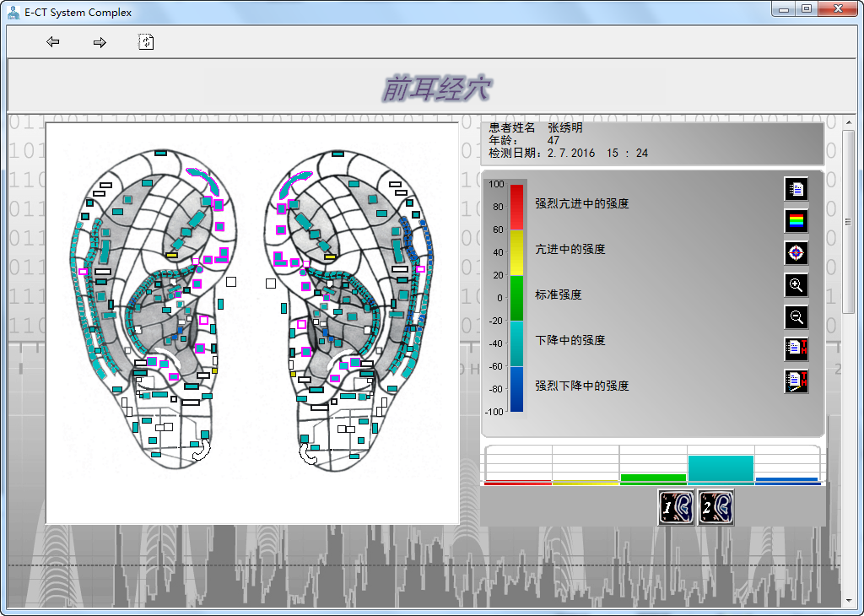
Task: Click the scrollbar up arrow
Action: [848, 123]
